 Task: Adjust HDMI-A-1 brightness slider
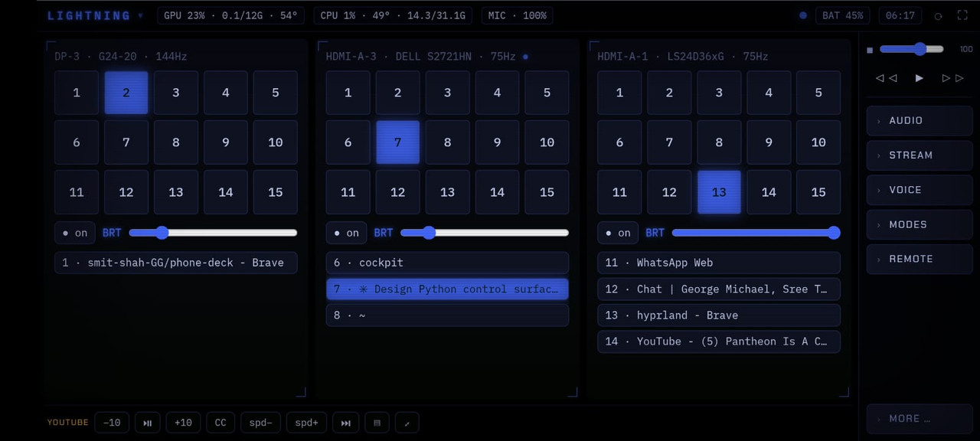(756, 233)
